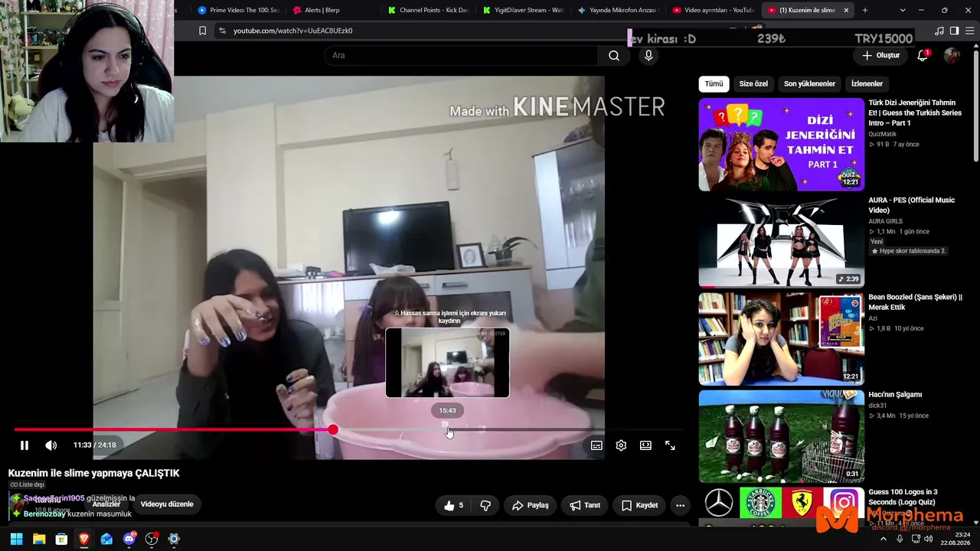The height and width of the screenshot is (551, 980).
Task: Click the YouTube search field 'Ara'
Action: 461,55
